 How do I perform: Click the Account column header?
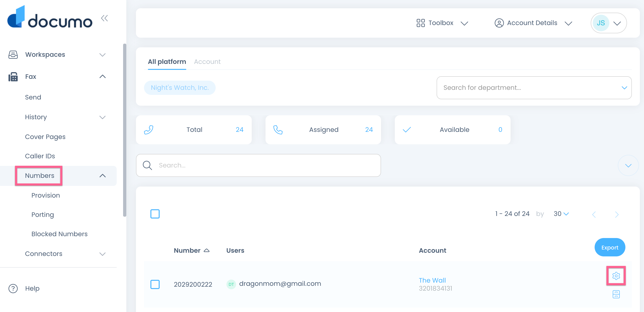click(432, 250)
